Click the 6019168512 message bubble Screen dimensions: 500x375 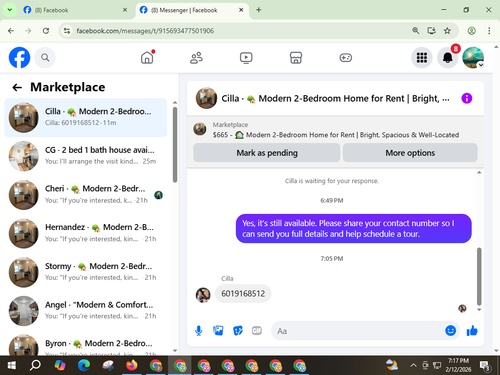point(243,294)
